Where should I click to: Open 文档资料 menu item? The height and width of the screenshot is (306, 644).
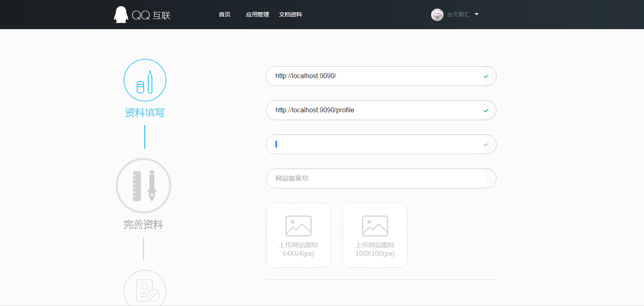(x=290, y=15)
